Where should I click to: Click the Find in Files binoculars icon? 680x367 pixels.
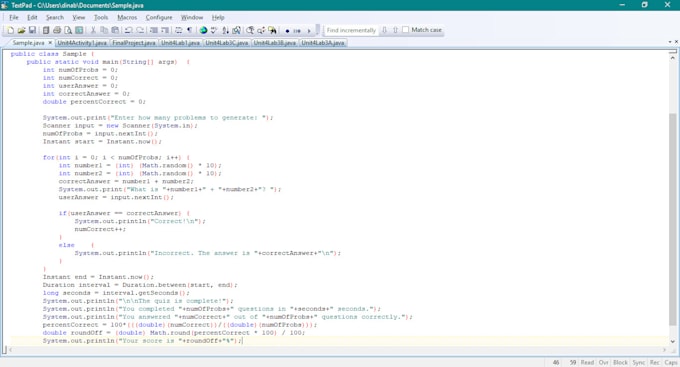[x=272, y=30]
